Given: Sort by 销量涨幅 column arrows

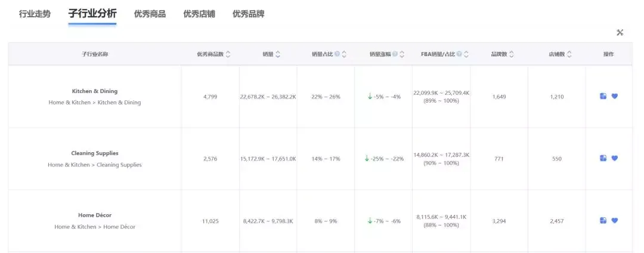Looking at the screenshot, I should point(402,54).
